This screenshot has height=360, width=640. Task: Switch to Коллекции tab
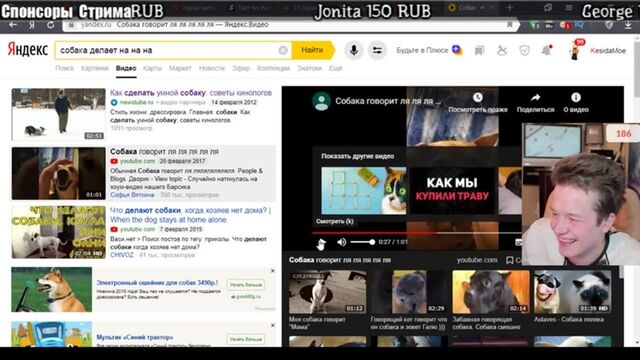pos(273,68)
